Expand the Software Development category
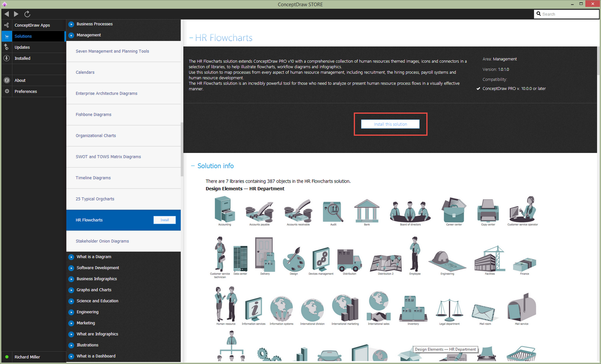The image size is (601, 364). 71,268
